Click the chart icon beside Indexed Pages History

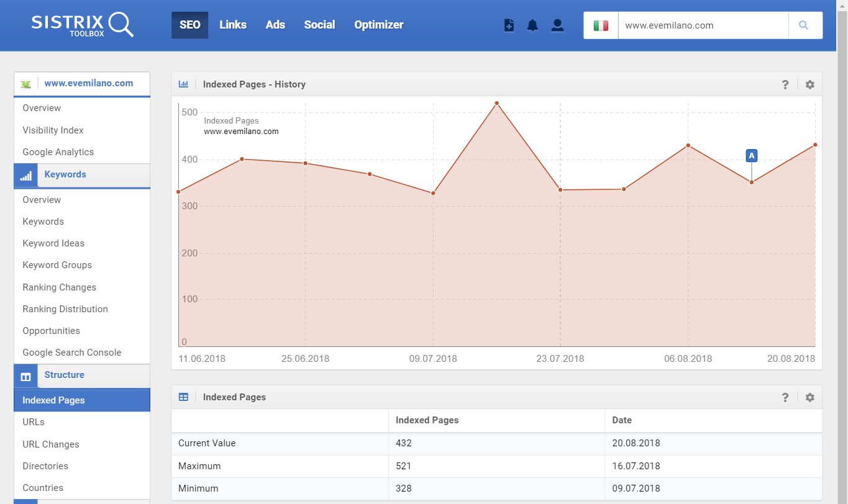click(183, 84)
